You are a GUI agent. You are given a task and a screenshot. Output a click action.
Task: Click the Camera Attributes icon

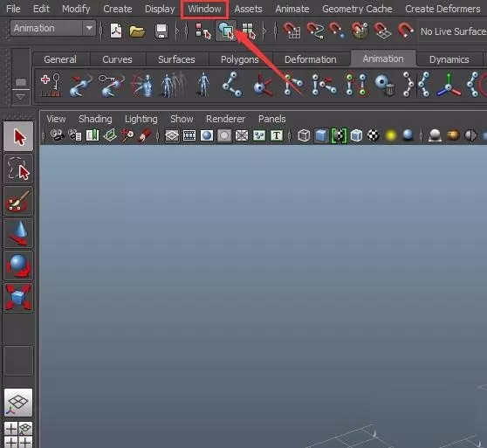[x=75, y=135]
